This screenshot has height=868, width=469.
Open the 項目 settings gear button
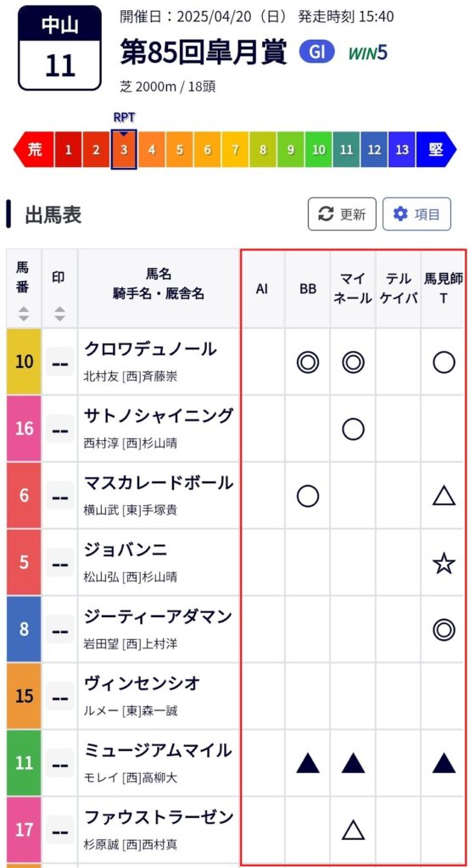pos(416,214)
